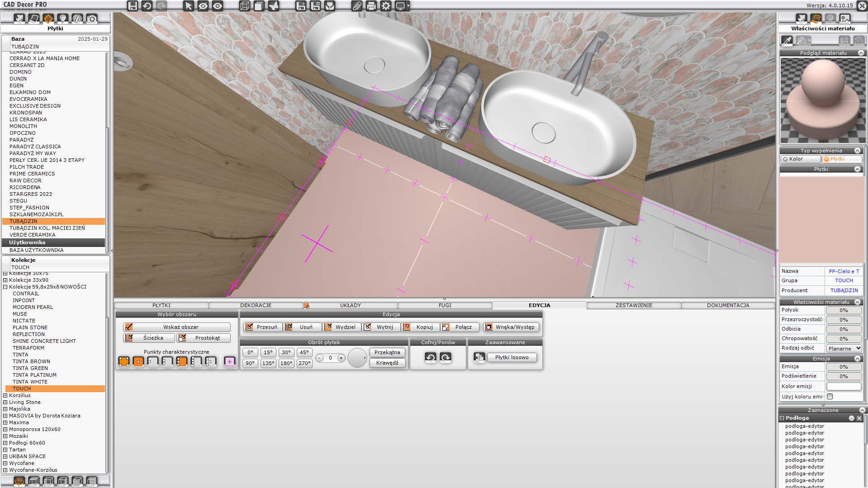The width and height of the screenshot is (868, 488).
Task: Select TINTA GREEN in collections list
Action: click(30, 369)
